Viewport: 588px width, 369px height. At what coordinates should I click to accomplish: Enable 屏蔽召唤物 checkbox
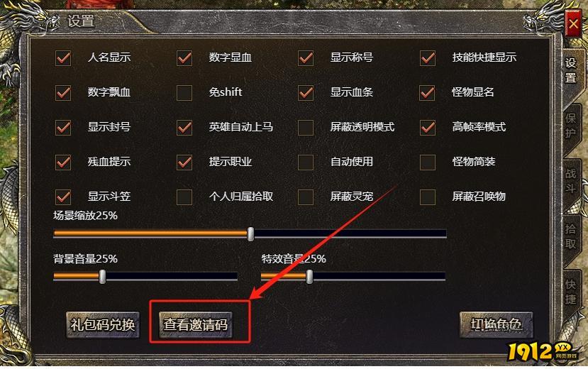click(x=428, y=197)
